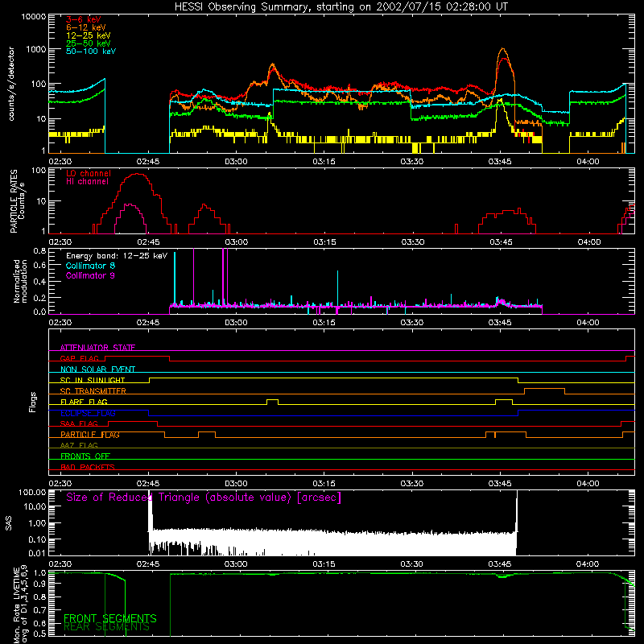The height and width of the screenshot is (644, 644).
Task: Click the "LO channel" legend label
Action: pyautogui.click(x=89, y=173)
